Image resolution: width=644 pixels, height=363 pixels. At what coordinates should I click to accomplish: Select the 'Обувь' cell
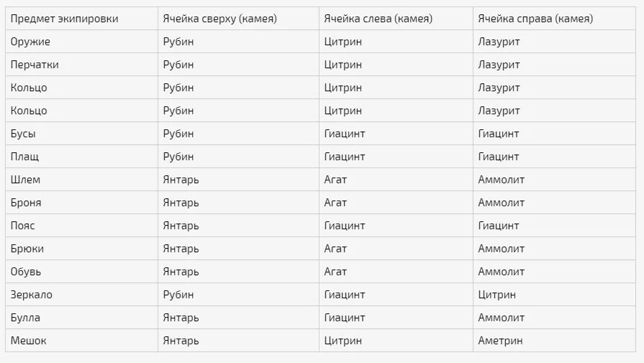pos(81,271)
